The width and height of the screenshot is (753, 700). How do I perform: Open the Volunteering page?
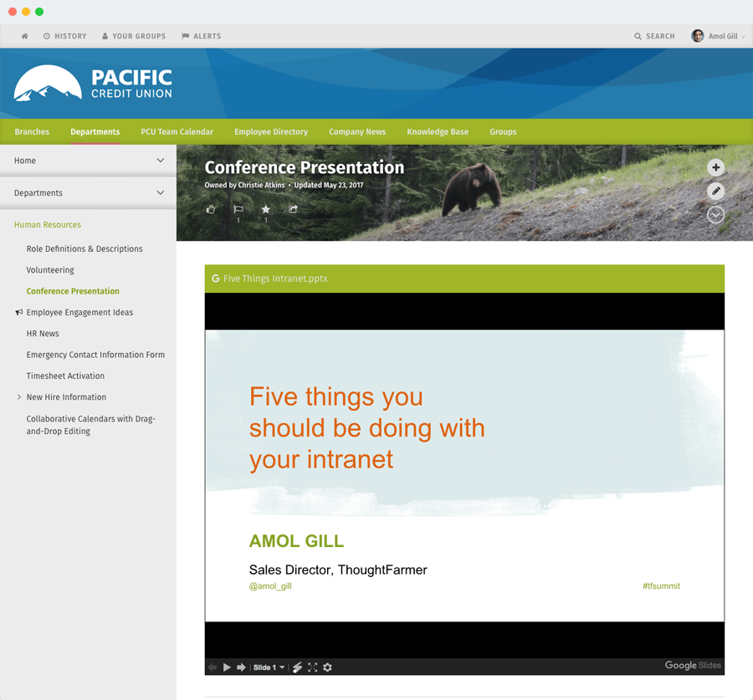50,270
